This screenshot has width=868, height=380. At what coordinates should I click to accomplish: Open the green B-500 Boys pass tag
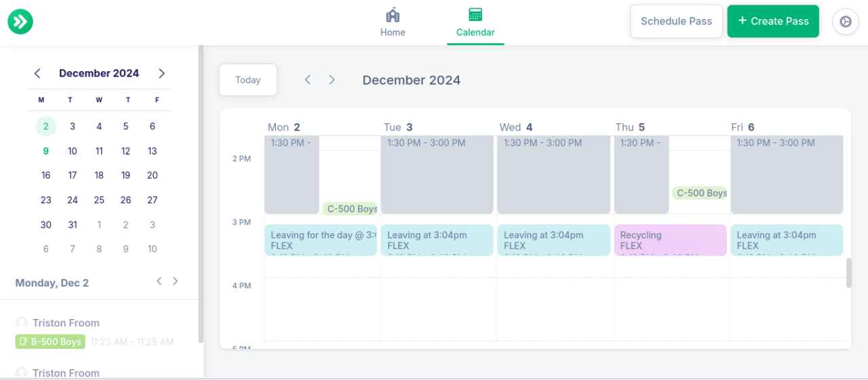click(50, 342)
